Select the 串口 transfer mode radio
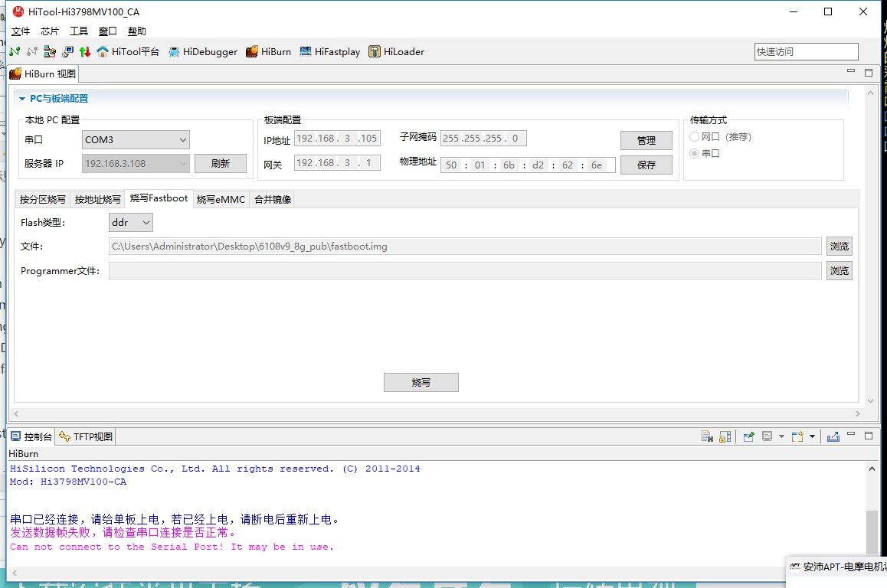This screenshot has width=887, height=588. [694, 153]
